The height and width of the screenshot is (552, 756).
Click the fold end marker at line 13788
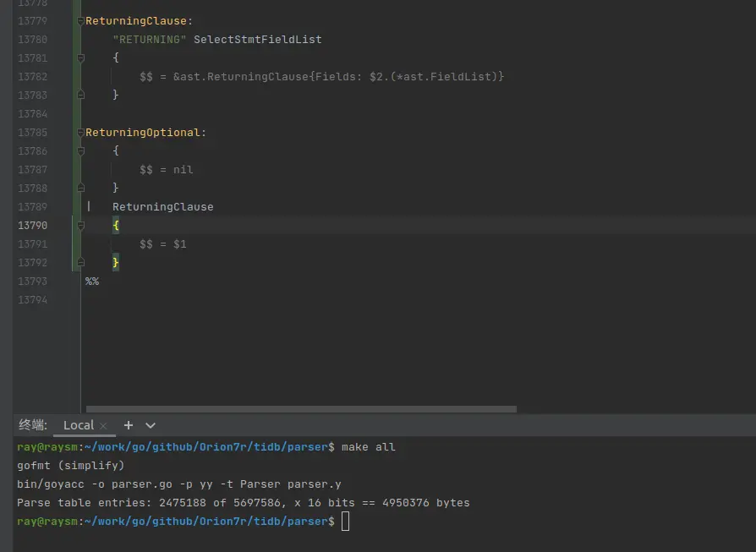coord(81,189)
